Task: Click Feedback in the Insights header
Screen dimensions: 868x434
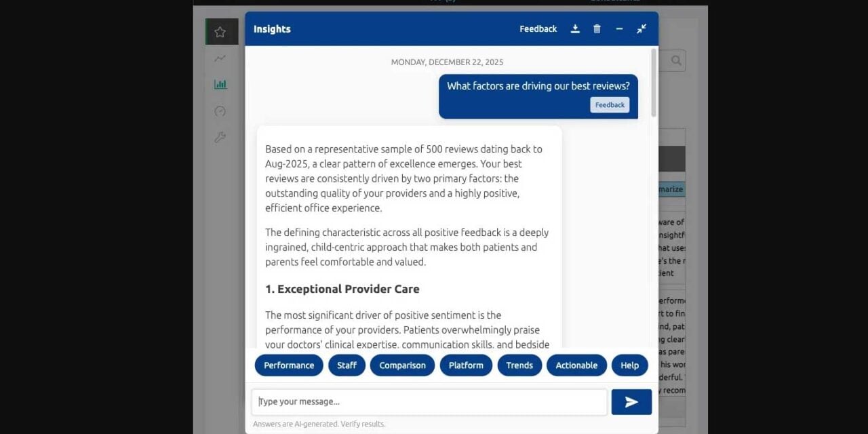Action: [538, 29]
